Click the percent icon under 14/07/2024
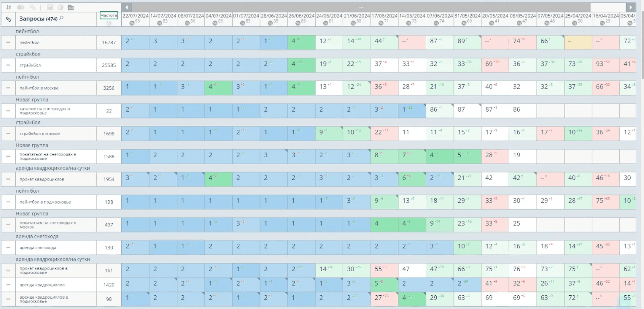Viewport: 644px width, 309px height. pos(160,23)
